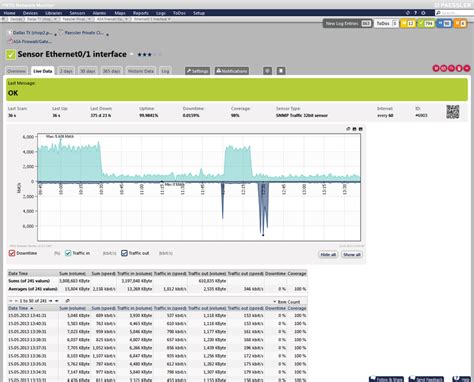This screenshot has width=474, height=382.
Task: Switch to the Overview tab
Action: tap(16, 71)
